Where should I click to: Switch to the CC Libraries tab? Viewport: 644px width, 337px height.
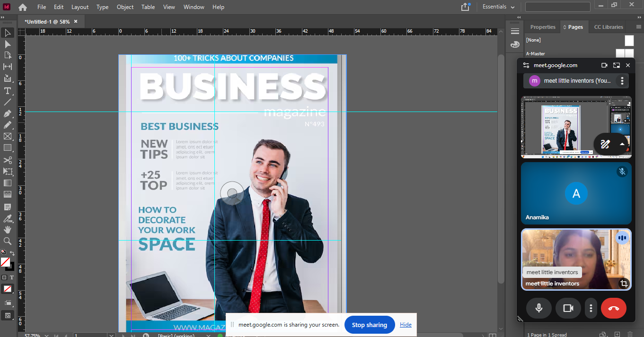point(609,27)
